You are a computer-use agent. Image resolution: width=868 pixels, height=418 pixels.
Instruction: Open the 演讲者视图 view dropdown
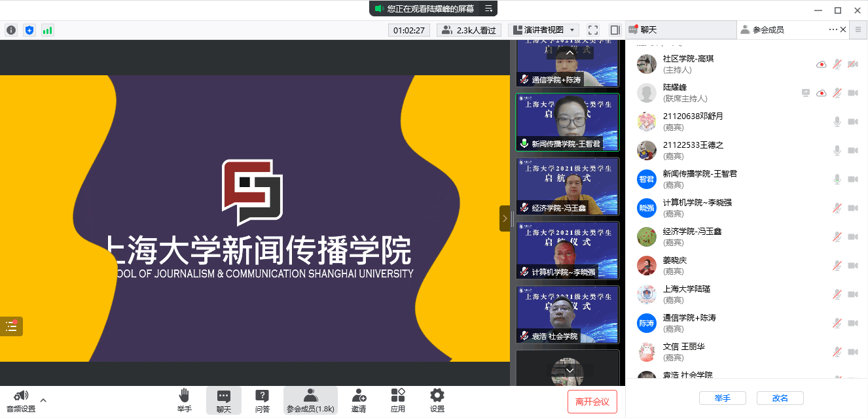coord(543,30)
